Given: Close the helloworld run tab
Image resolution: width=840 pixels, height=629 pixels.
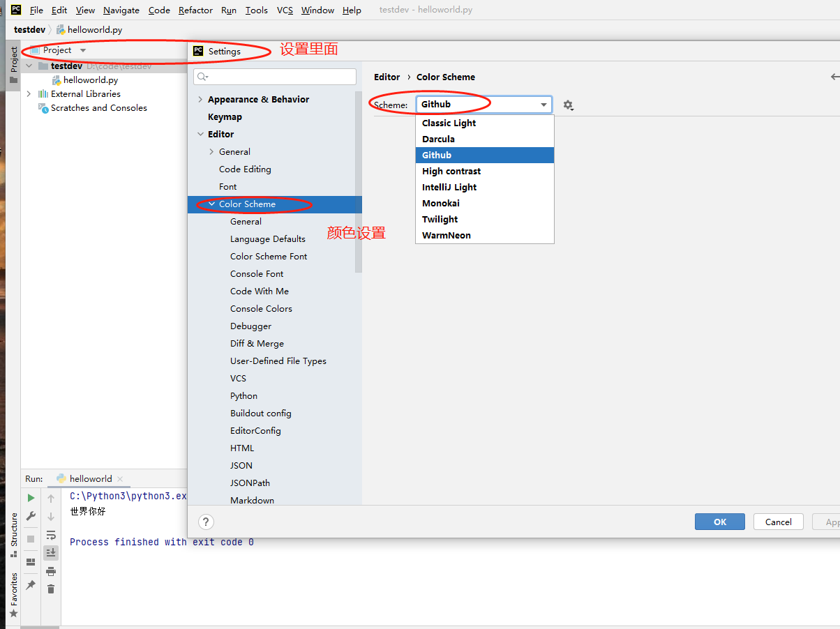Looking at the screenshot, I should 120,479.
